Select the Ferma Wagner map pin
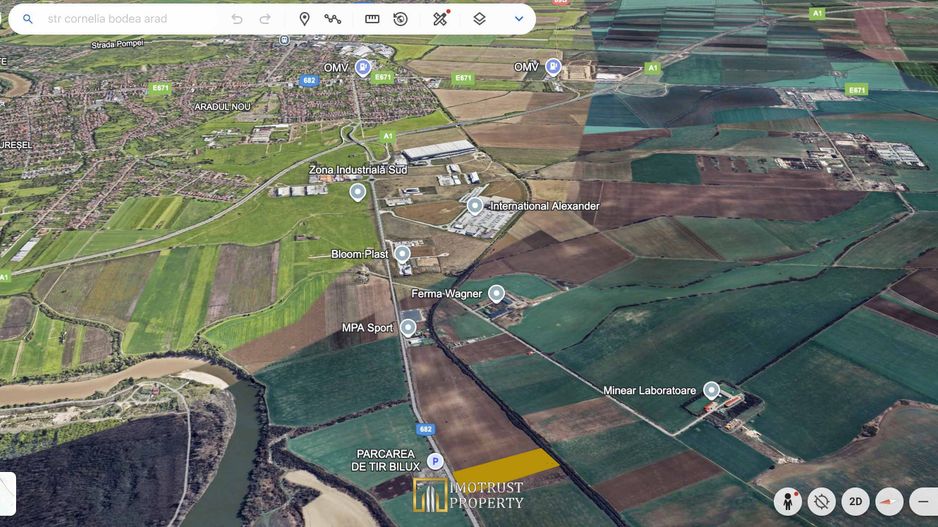Image resolution: width=938 pixels, height=527 pixels. (x=496, y=294)
